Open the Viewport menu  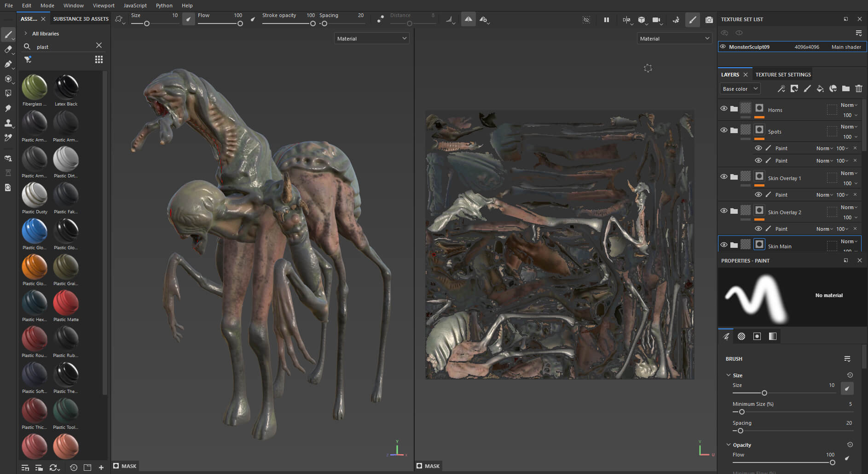click(104, 6)
